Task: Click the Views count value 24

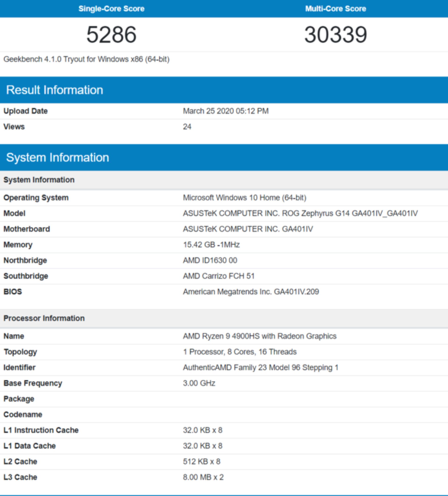Action: pos(187,127)
